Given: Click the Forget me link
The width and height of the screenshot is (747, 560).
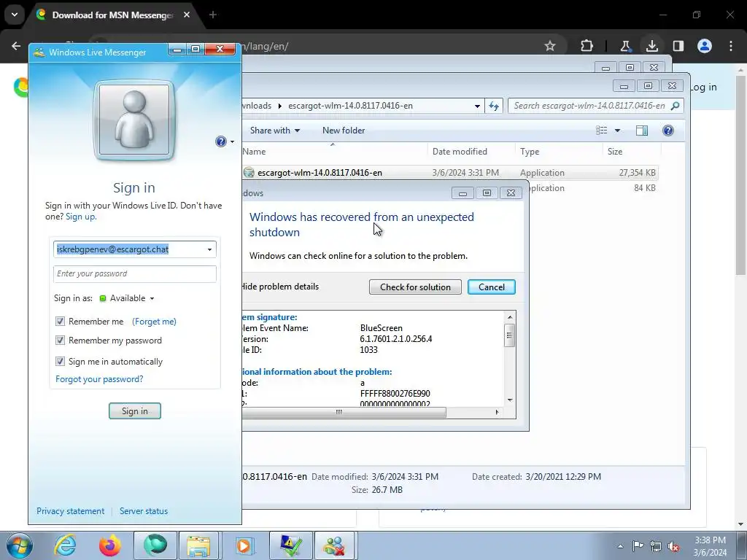Looking at the screenshot, I should pos(155,322).
